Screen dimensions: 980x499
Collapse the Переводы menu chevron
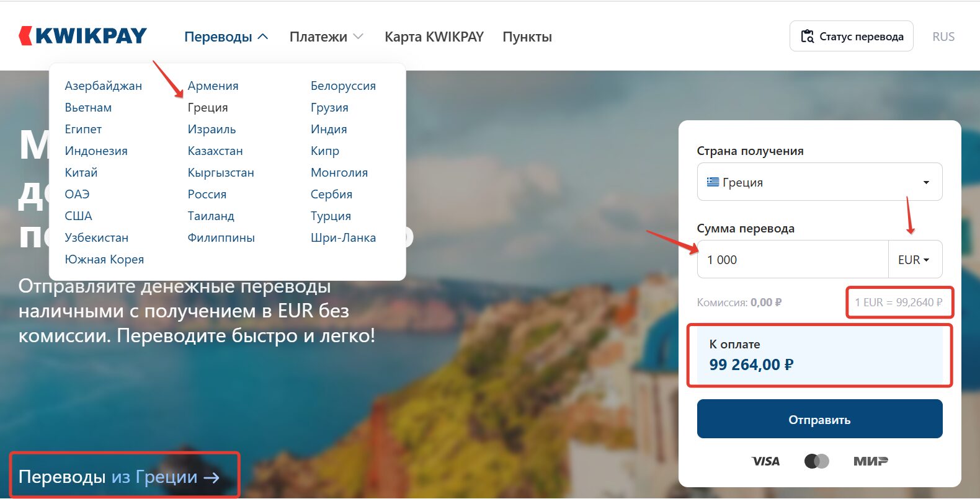click(263, 37)
